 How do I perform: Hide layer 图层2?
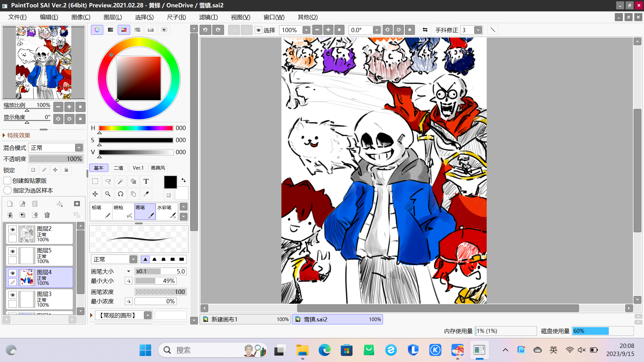[x=12, y=230]
